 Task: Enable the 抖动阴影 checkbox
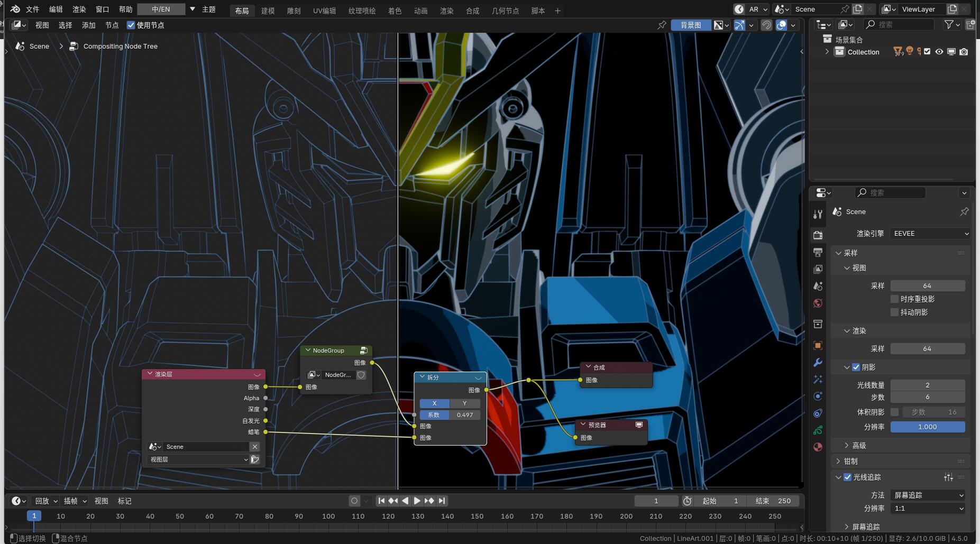click(x=895, y=312)
